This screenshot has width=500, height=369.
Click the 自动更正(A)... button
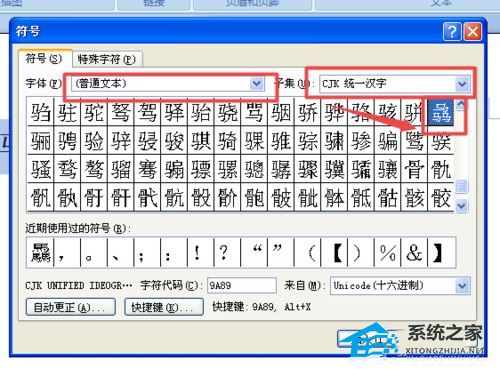[x=71, y=307]
